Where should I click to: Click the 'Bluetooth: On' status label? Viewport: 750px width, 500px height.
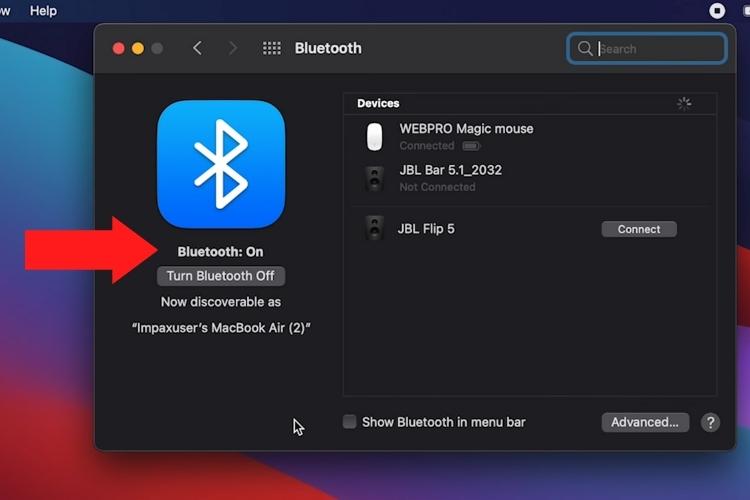click(x=221, y=252)
